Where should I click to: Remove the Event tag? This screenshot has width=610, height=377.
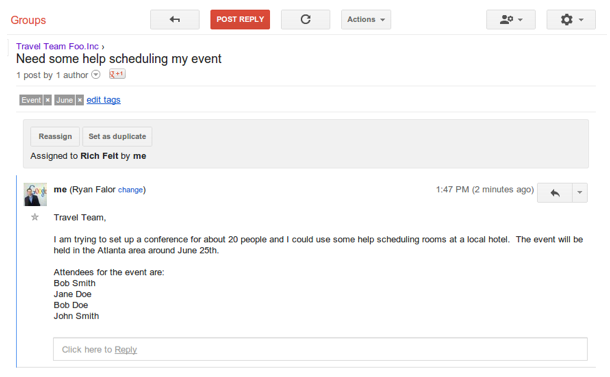point(47,100)
